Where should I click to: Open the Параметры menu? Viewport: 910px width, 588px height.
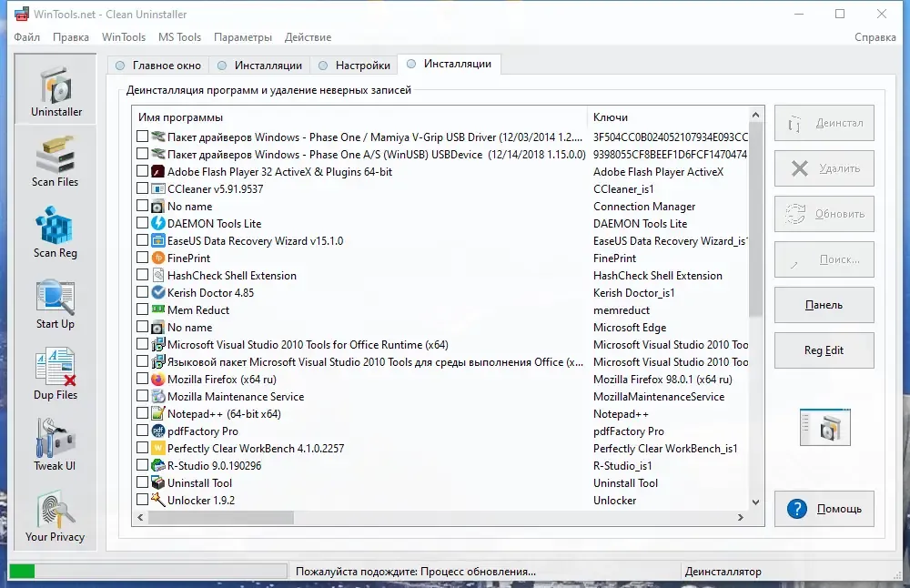(x=243, y=37)
